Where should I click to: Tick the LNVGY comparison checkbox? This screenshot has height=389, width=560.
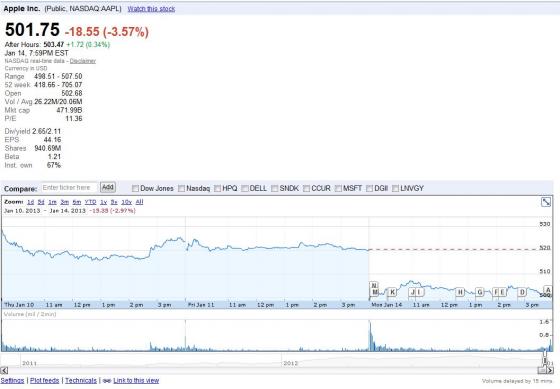click(x=395, y=188)
